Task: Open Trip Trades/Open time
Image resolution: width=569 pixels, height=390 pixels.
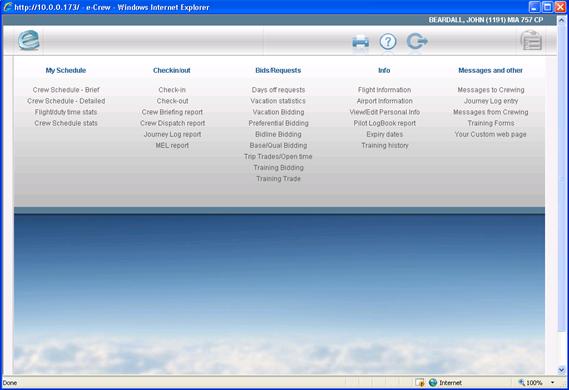Action: pyautogui.click(x=278, y=157)
